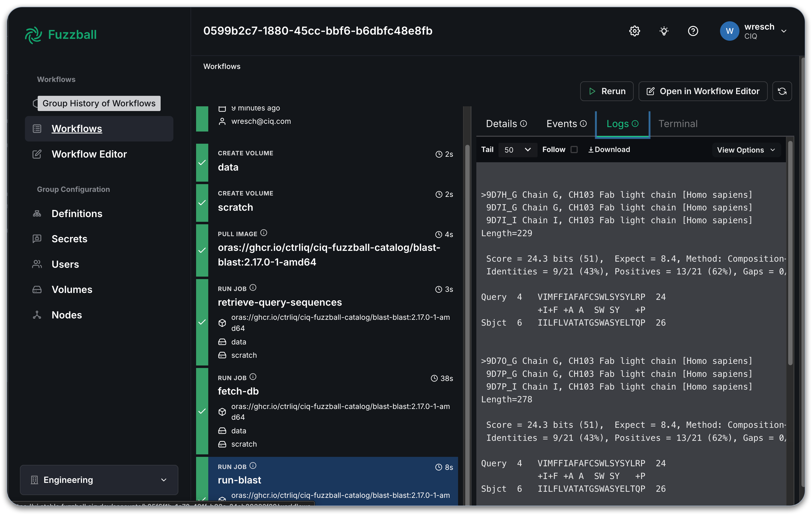Click log output vertical scrollbar

coord(790,253)
